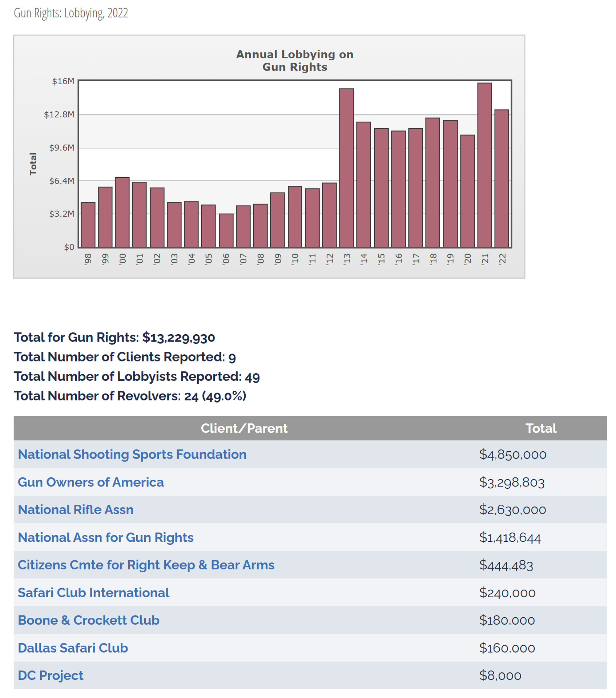616x698 pixels.
Task: Open National Rifle Assn link
Action: 76,510
